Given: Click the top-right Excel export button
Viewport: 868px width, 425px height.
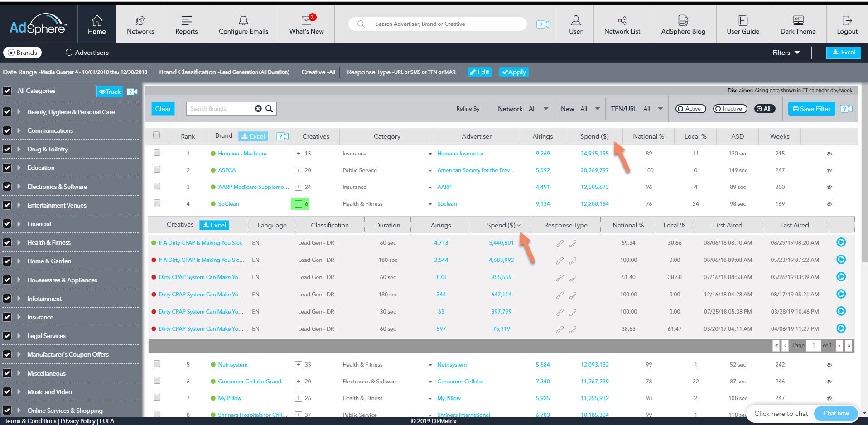Looking at the screenshot, I should (844, 53).
